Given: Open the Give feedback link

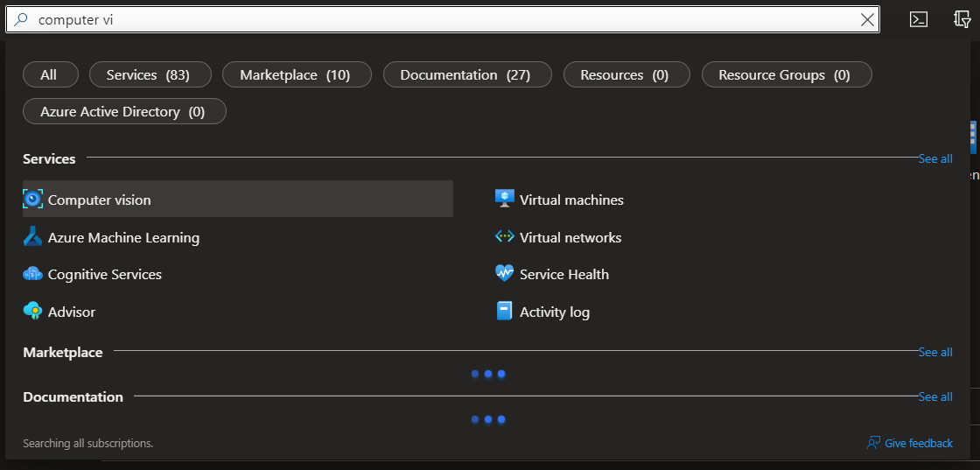Looking at the screenshot, I should tap(919, 443).
